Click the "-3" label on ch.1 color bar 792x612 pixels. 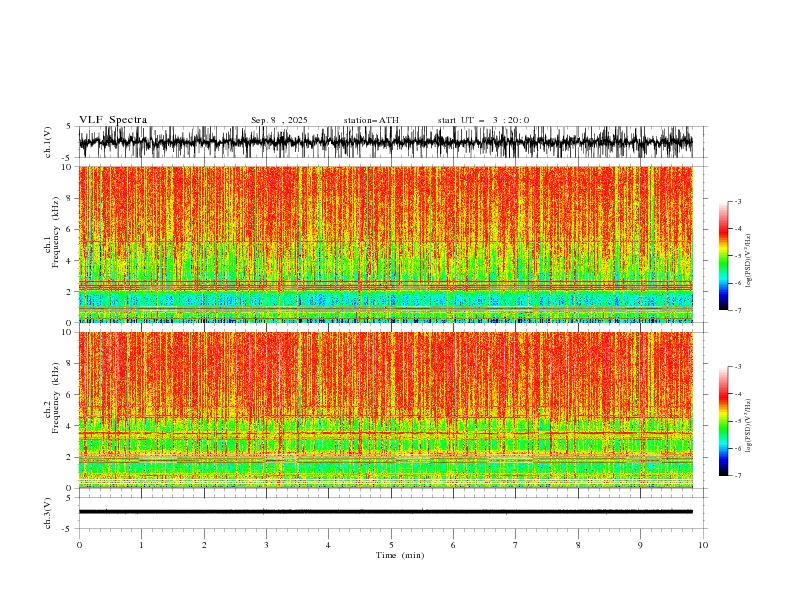(x=738, y=201)
